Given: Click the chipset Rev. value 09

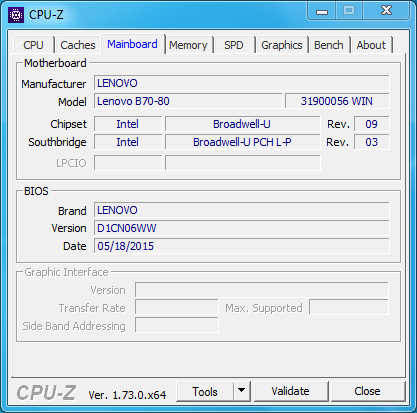Looking at the screenshot, I should (x=371, y=124).
